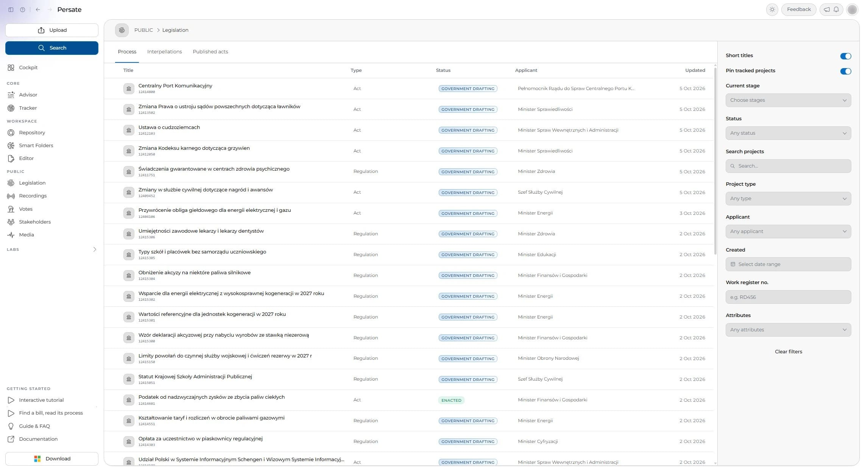Toggle the Short titles switch
Viewport: 868px width, 474px height.
845,56
